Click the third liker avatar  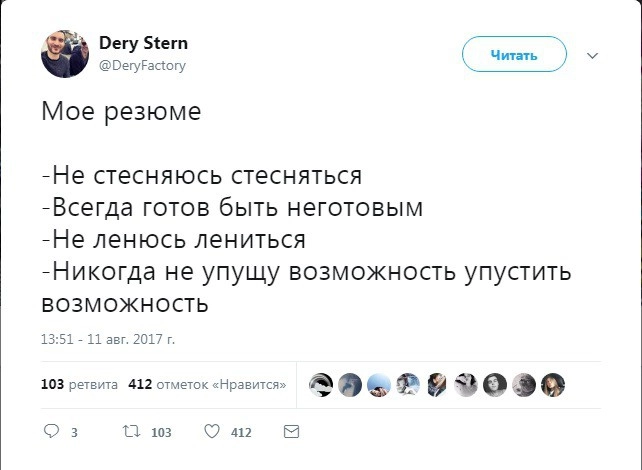point(378,384)
